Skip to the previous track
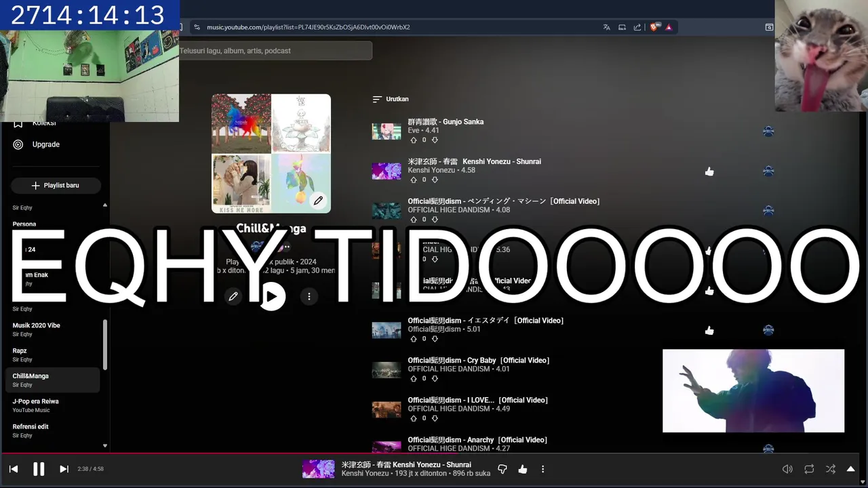The image size is (868, 488). pyautogui.click(x=14, y=469)
